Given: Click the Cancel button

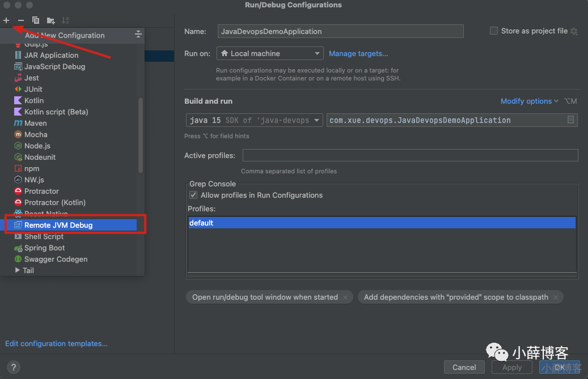Looking at the screenshot, I should coord(464,367).
